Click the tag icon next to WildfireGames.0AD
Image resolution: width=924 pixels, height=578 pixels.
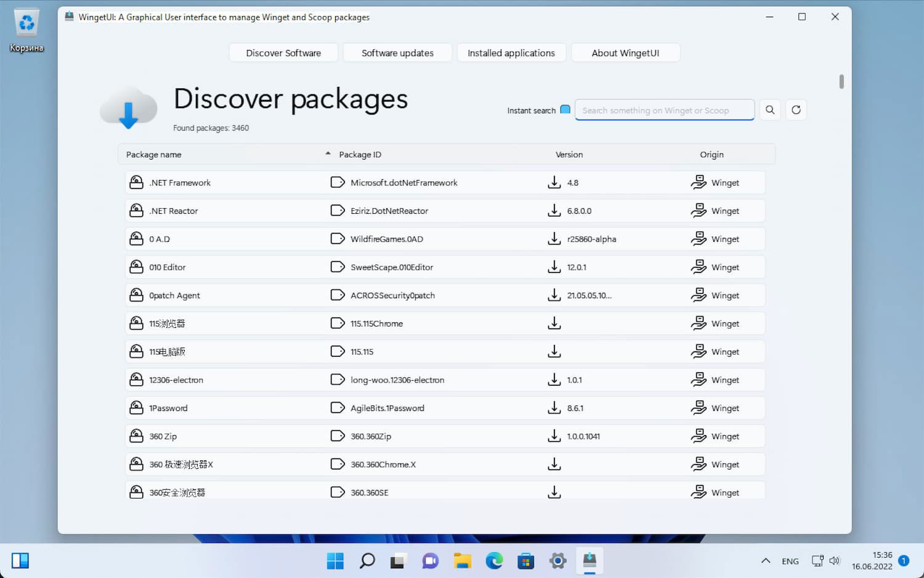click(338, 239)
